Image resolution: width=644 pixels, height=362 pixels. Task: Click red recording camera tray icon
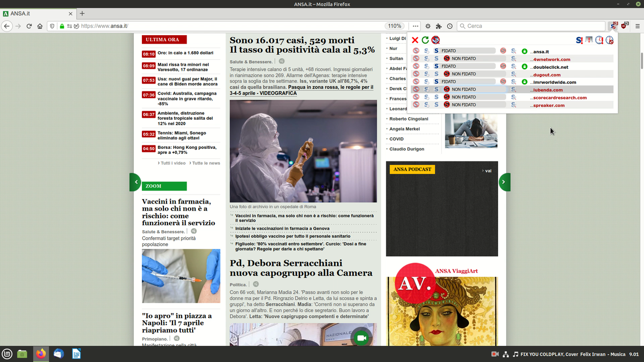coord(495,354)
